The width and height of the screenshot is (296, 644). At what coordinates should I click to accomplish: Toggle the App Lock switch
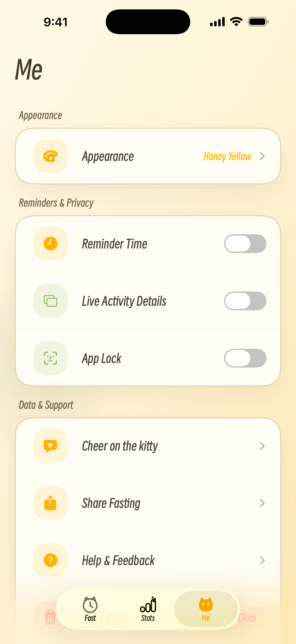click(245, 358)
